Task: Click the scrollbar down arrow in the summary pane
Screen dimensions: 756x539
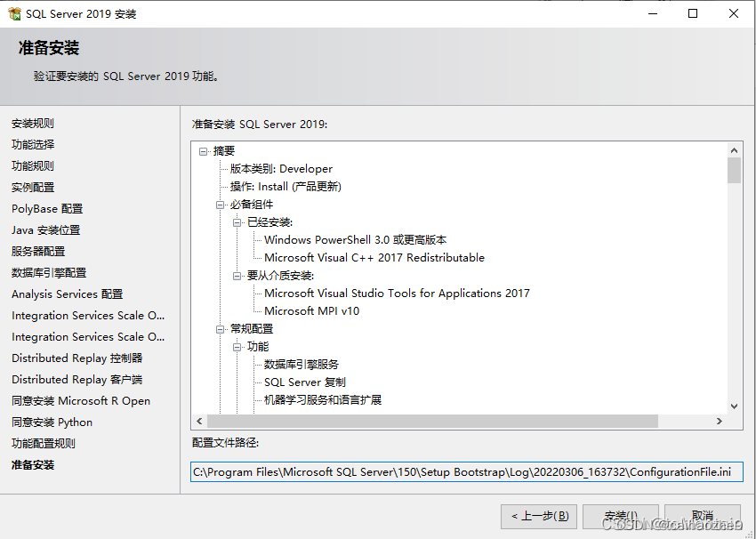Action: point(736,406)
